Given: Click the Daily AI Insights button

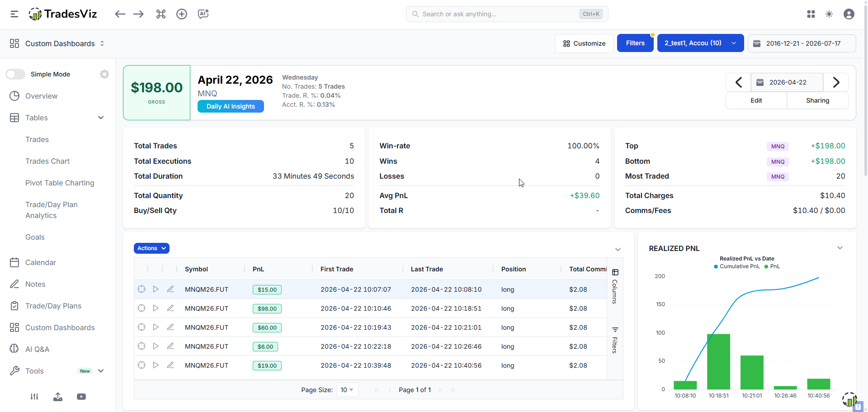Looking at the screenshot, I should (x=231, y=106).
